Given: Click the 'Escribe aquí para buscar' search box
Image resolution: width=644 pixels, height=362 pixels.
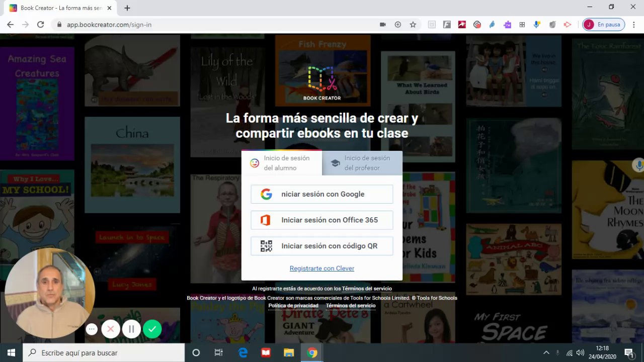Looking at the screenshot, I should [x=104, y=352].
